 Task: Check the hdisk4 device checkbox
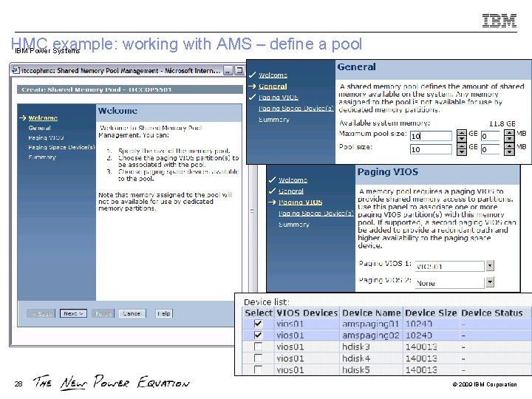click(258, 358)
